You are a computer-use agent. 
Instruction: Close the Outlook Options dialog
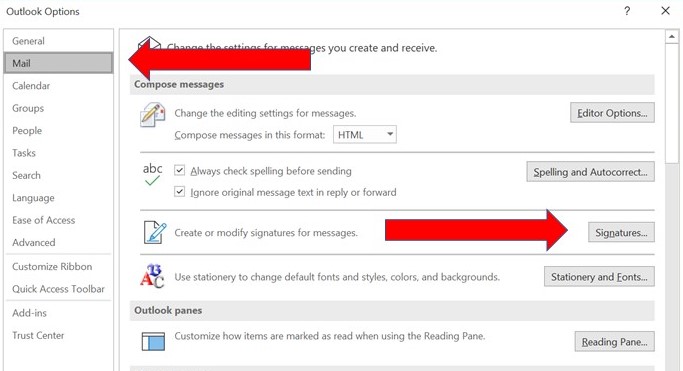[665, 11]
